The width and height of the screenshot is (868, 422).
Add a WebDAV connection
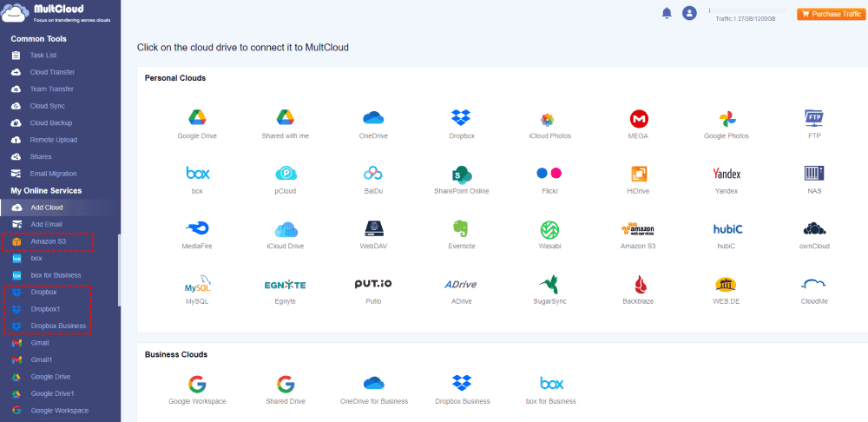pyautogui.click(x=373, y=234)
